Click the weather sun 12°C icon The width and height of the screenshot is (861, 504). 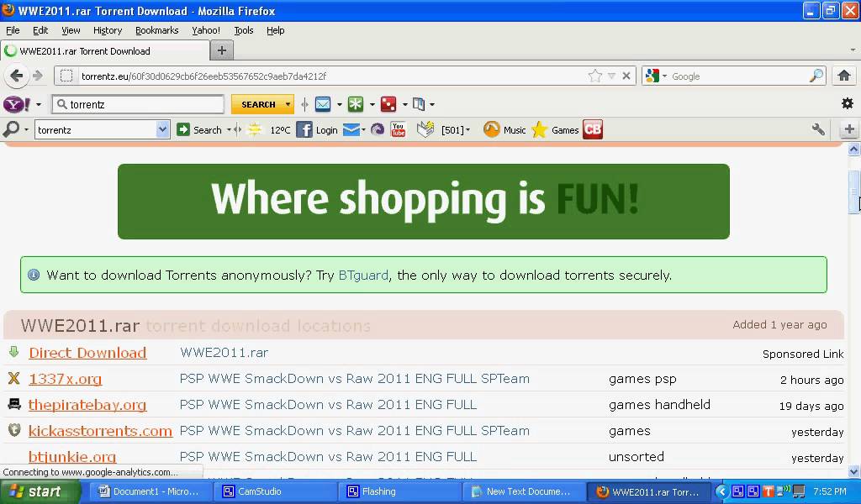255,129
